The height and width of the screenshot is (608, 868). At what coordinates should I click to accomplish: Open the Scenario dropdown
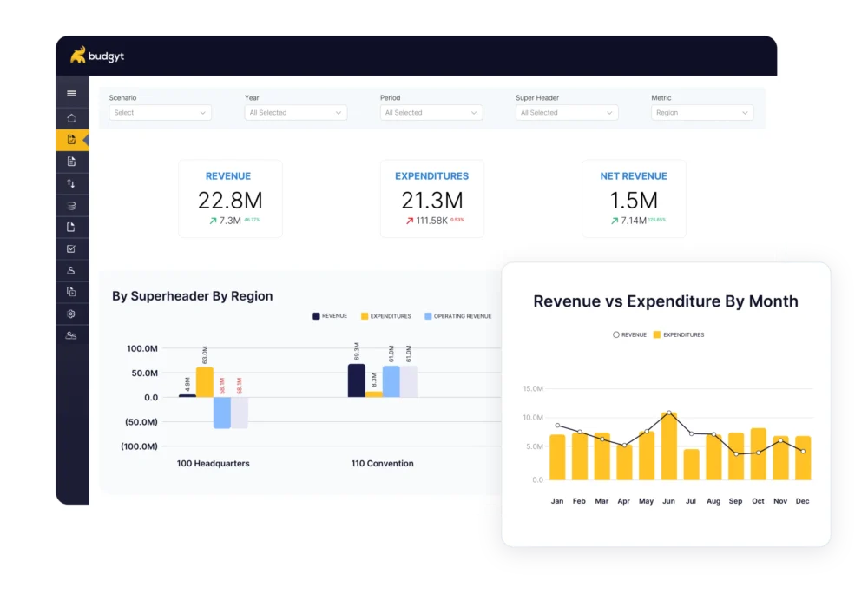[160, 112]
